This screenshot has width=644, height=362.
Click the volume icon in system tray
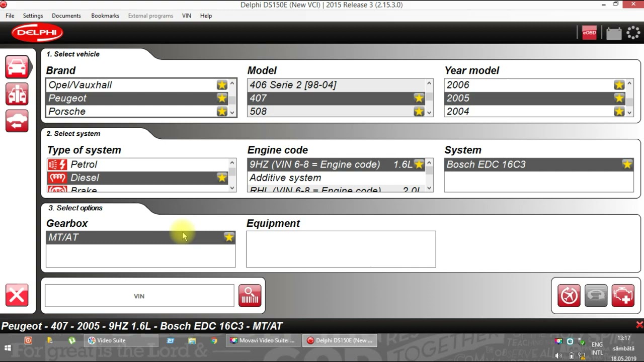pos(558,356)
